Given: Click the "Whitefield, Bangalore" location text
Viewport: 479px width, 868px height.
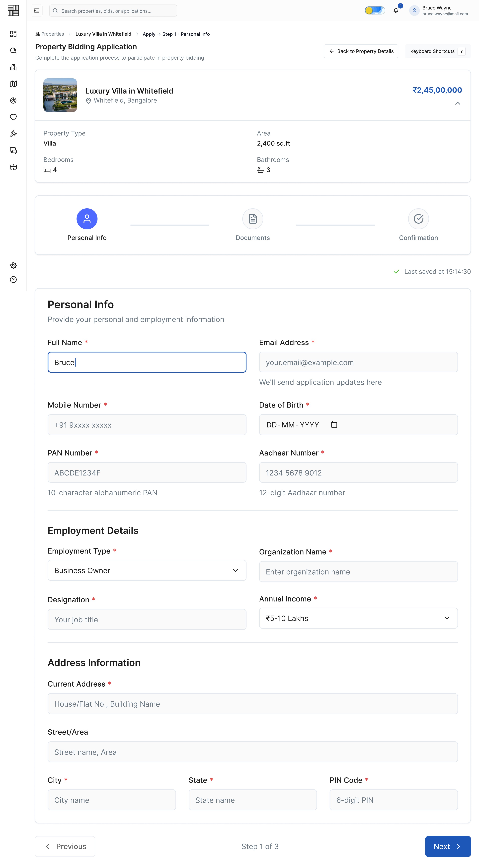Looking at the screenshot, I should pyautogui.click(x=125, y=100).
